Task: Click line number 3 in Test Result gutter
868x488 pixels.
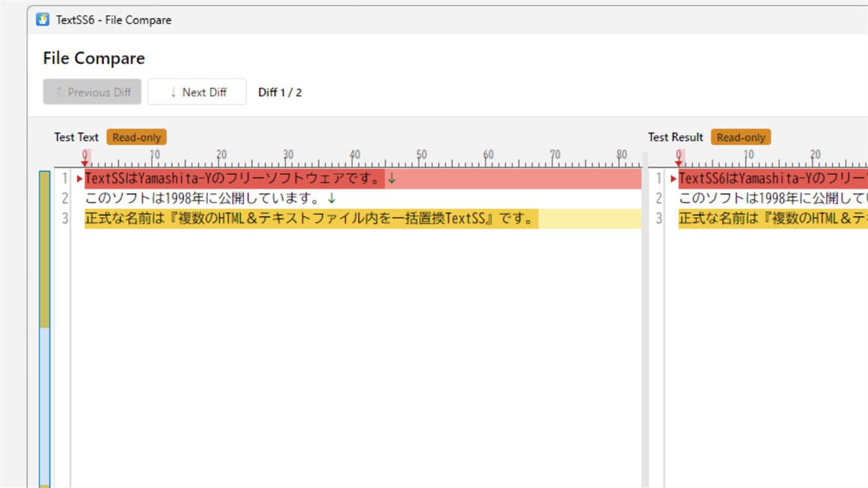Action: pyautogui.click(x=659, y=218)
